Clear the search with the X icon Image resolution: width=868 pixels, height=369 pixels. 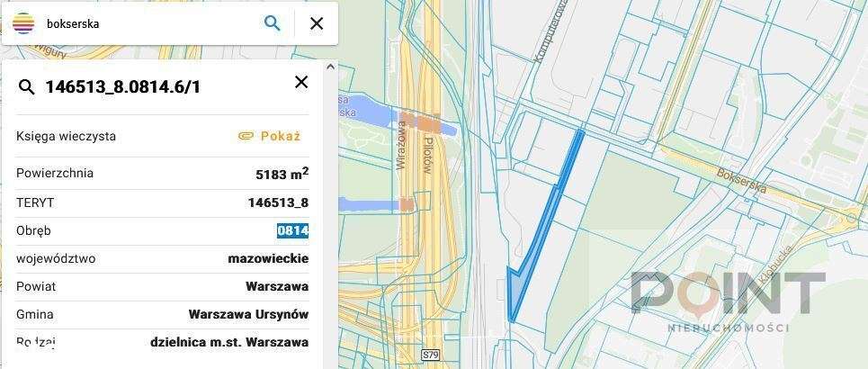coord(316,23)
